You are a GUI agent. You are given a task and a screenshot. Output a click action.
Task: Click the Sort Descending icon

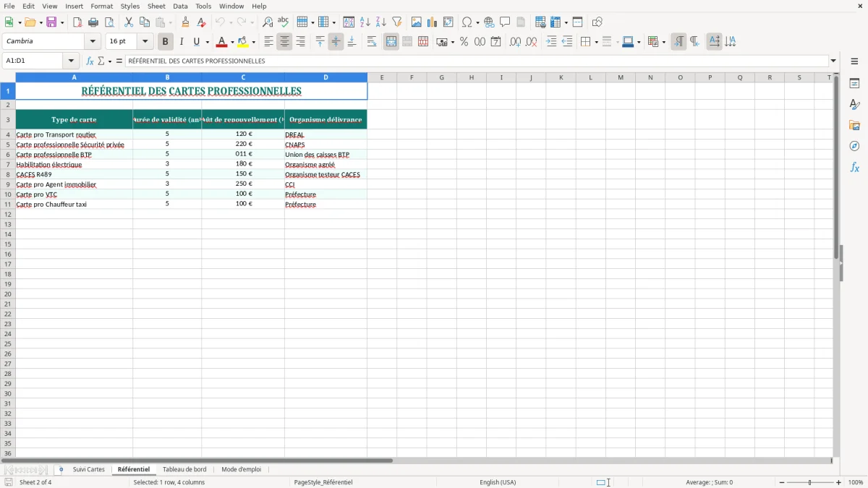click(x=381, y=22)
